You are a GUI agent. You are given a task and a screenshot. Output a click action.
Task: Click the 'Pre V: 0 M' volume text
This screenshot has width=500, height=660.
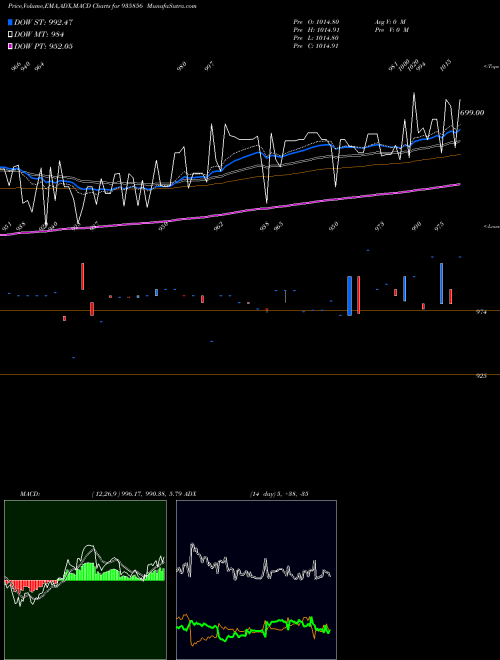392,30
